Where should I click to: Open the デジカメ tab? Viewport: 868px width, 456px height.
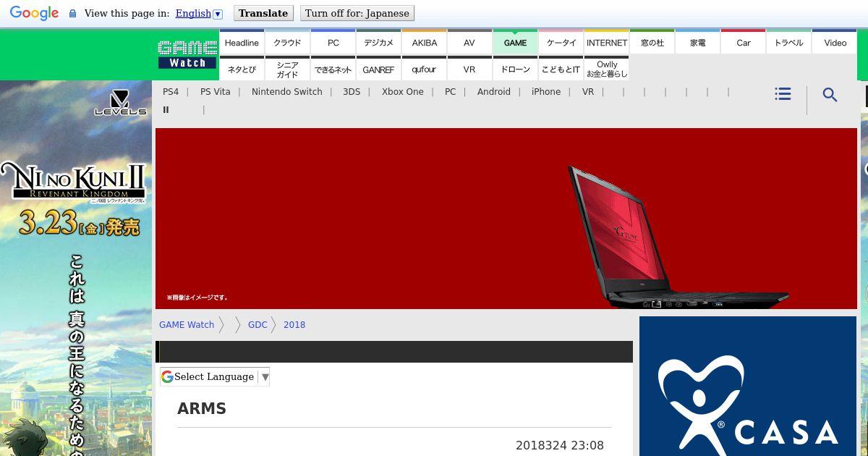tap(378, 43)
